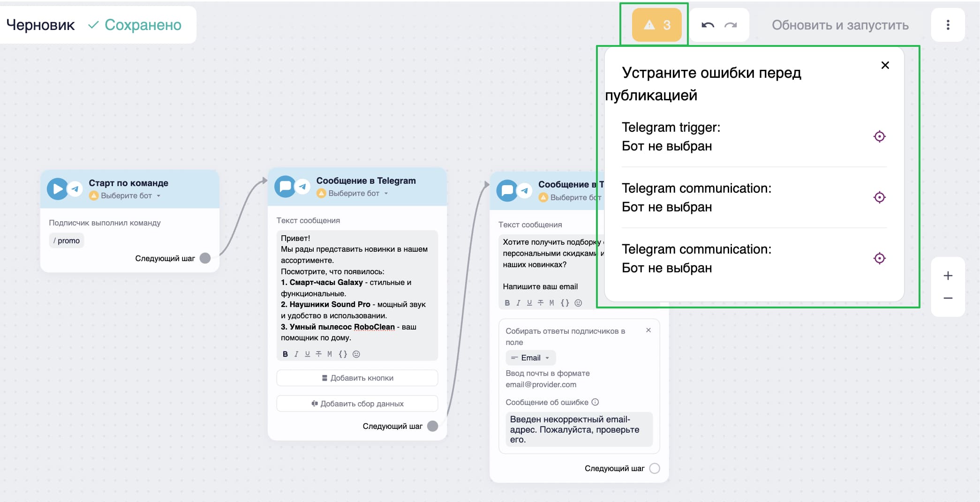Screen dimensions: 980x502
Task: Click the 'Сохранено' saved status
Action: click(x=135, y=25)
